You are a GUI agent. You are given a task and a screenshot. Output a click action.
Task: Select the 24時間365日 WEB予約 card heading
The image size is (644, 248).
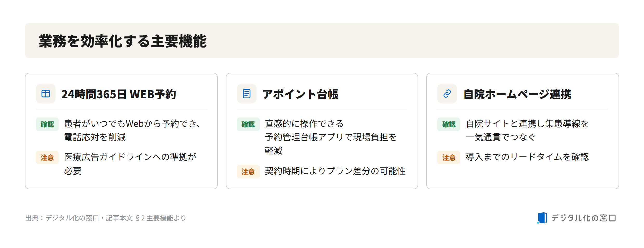[119, 94]
